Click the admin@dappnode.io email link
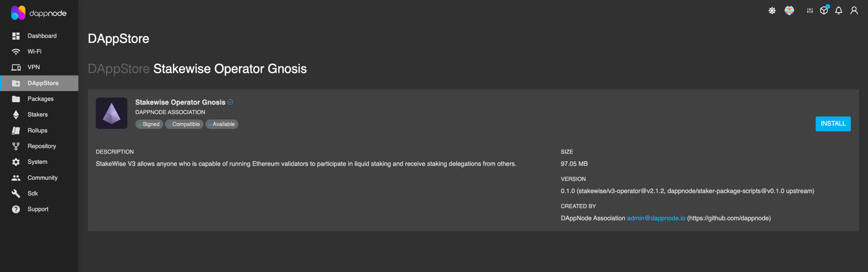The image size is (868, 272). coord(656,218)
